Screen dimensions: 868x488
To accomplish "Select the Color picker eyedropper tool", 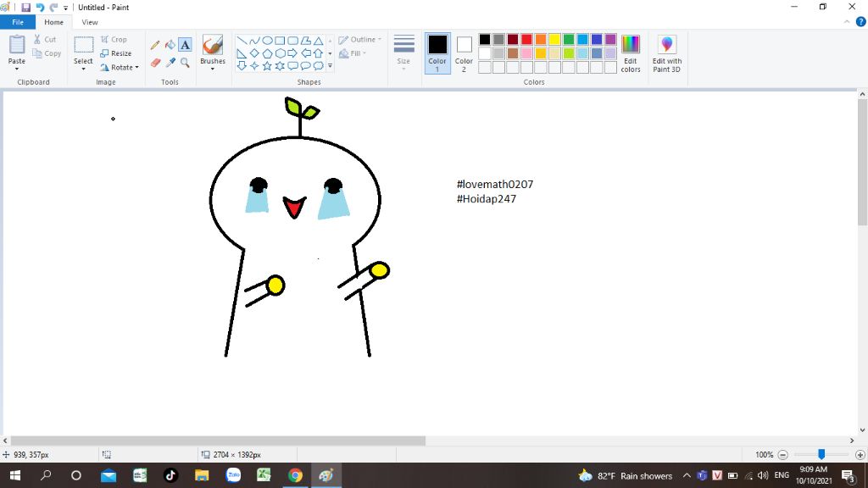I will (x=170, y=63).
